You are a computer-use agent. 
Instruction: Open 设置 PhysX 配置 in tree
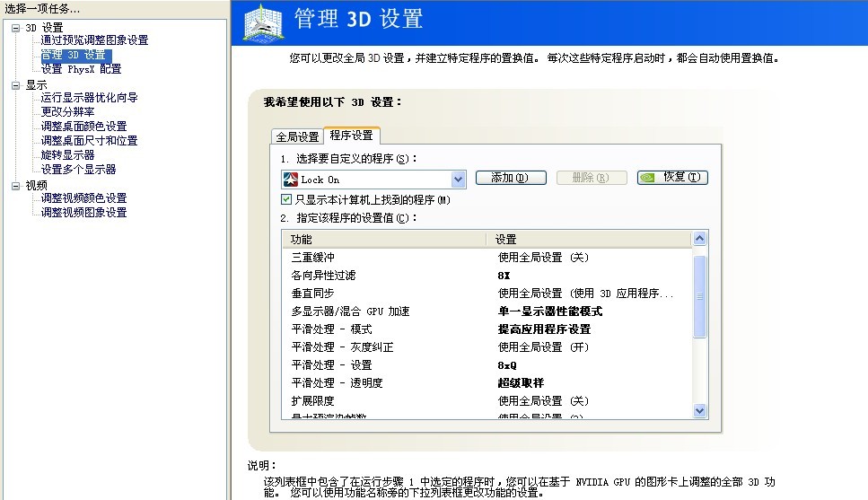point(81,69)
